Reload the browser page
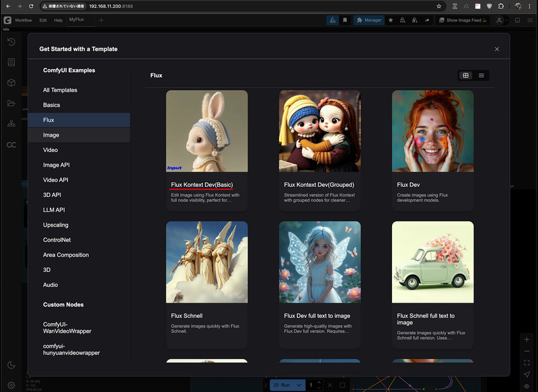 31,6
